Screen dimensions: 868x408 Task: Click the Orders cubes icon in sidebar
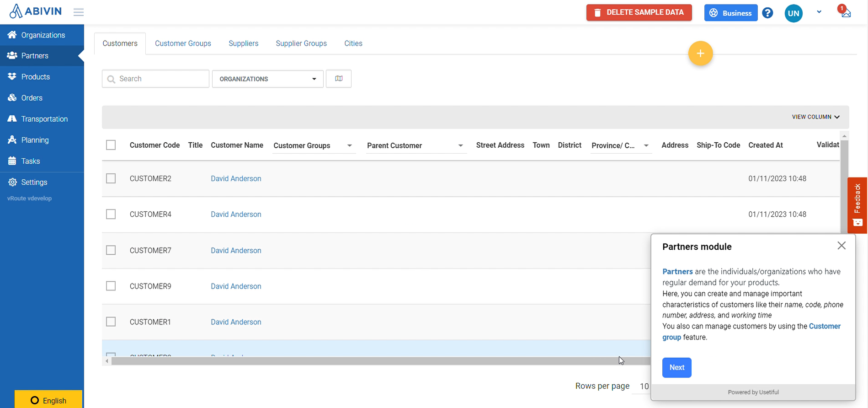(12, 97)
